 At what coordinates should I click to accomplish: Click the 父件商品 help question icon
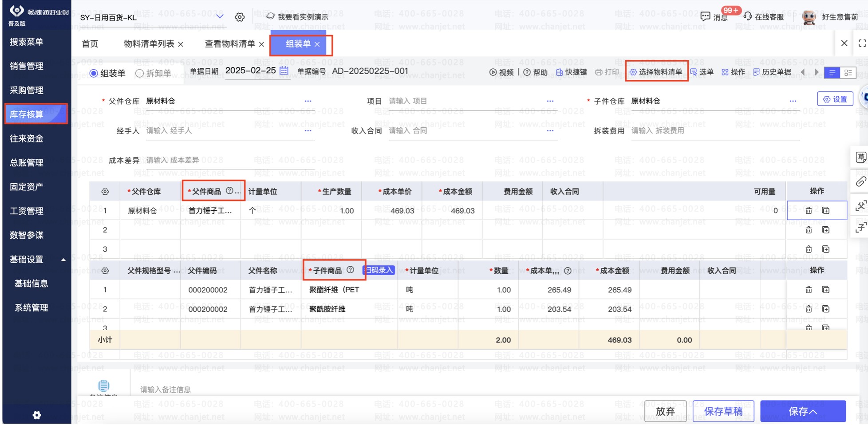(229, 191)
